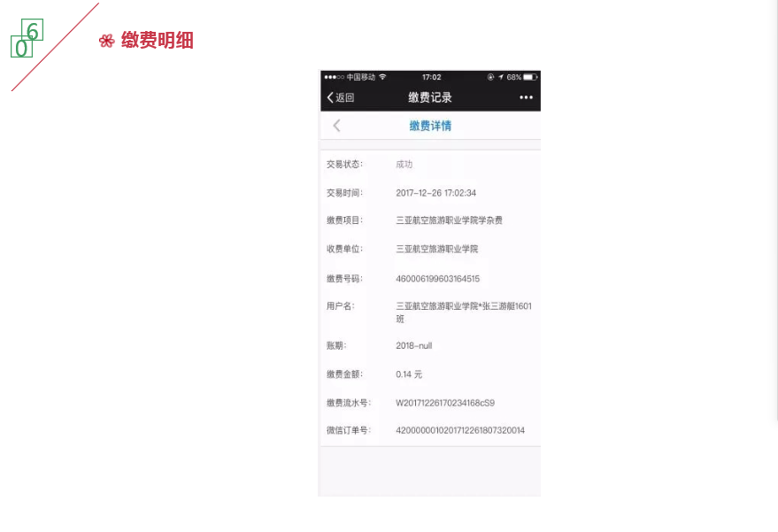This screenshot has width=778, height=532.
Task: Click the green 06 slide number boxes
Action: point(26,40)
